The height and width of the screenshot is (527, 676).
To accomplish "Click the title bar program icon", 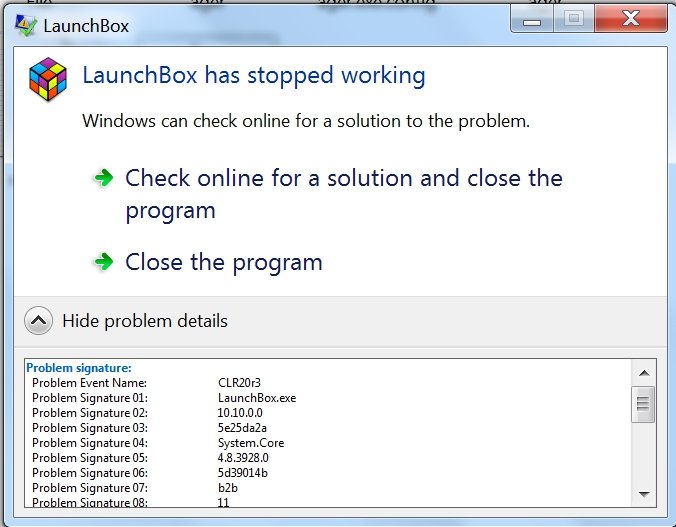I will tap(26, 26).
